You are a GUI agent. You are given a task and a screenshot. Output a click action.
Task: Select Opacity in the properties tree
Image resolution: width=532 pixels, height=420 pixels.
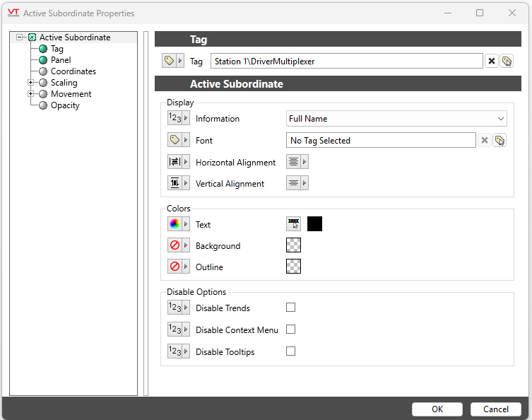point(65,105)
